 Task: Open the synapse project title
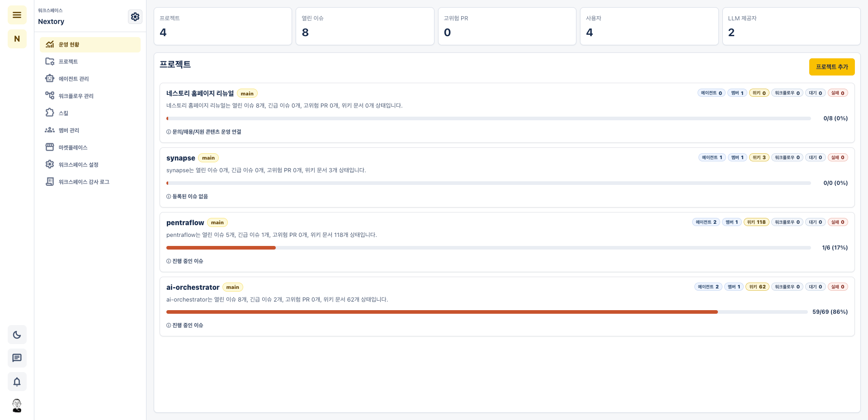coord(180,158)
